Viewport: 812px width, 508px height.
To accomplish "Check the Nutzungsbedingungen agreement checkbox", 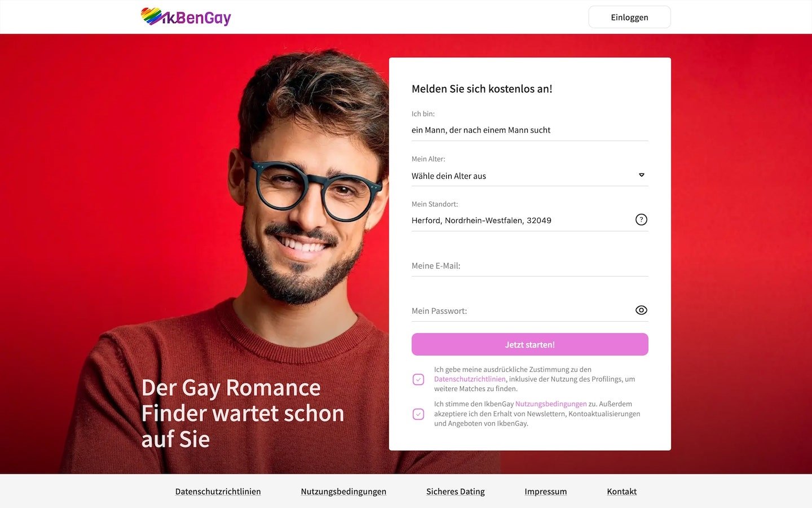I will coord(418,414).
